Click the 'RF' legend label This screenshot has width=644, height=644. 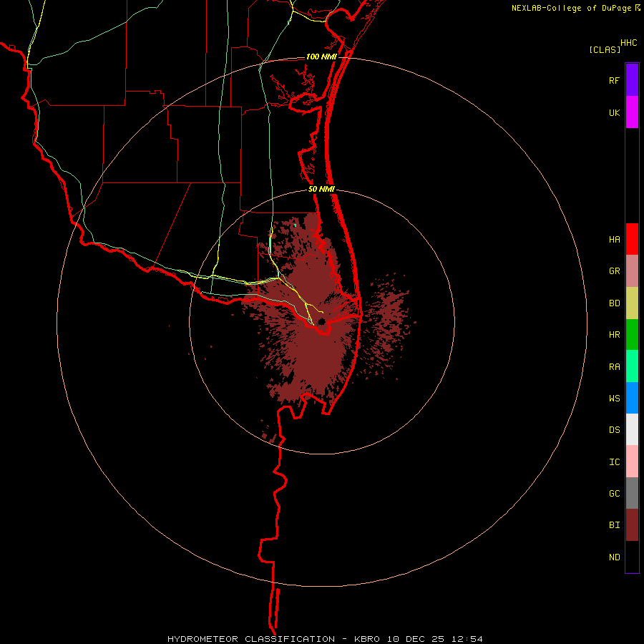pyautogui.click(x=614, y=80)
